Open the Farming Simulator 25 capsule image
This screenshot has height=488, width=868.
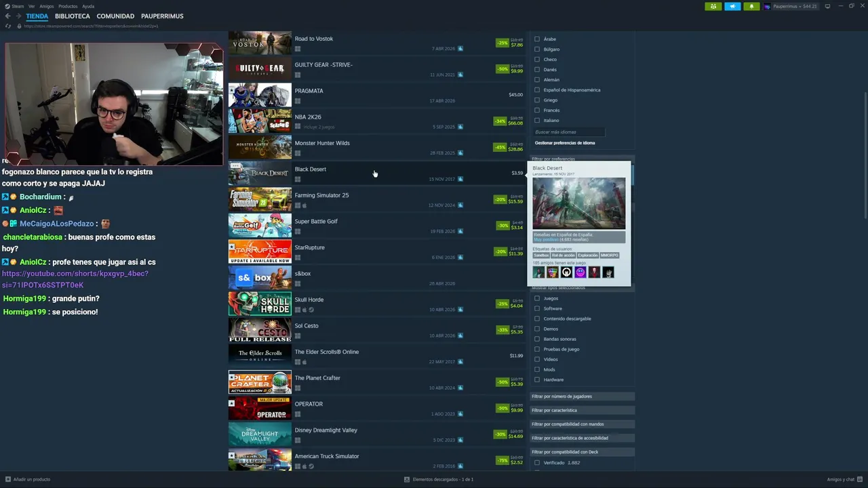(x=260, y=199)
